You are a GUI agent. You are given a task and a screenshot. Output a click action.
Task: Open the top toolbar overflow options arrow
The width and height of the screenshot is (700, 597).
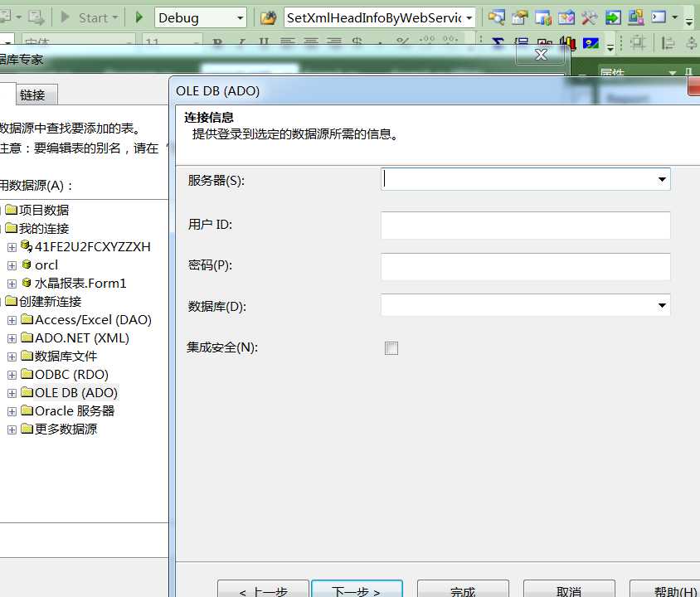tap(689, 20)
